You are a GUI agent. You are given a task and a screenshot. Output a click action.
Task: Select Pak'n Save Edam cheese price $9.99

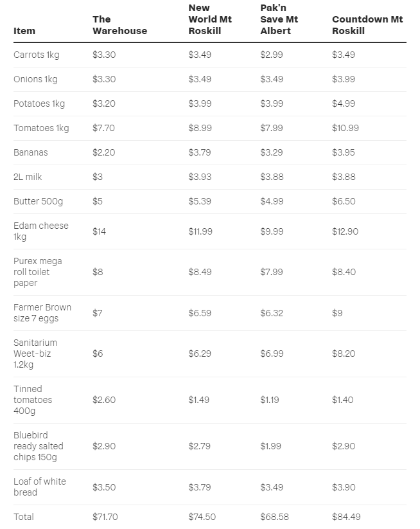pos(272,231)
